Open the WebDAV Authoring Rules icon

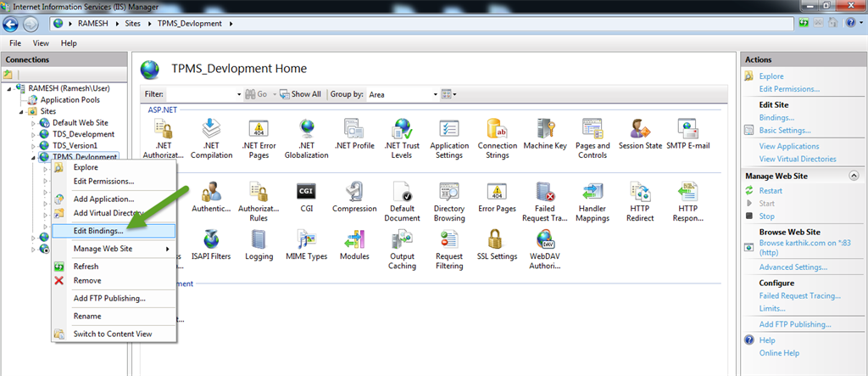(x=545, y=250)
